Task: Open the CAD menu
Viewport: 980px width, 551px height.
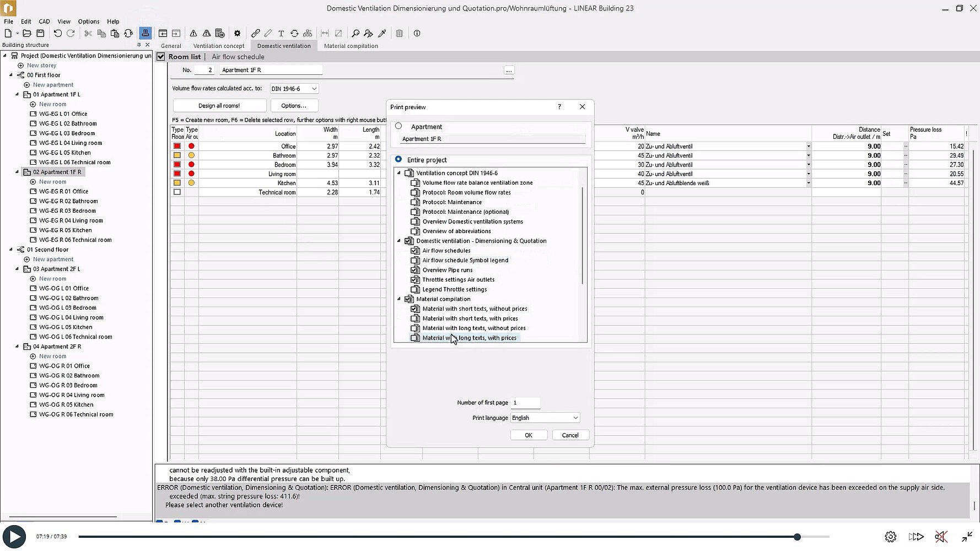Action: coord(44,21)
